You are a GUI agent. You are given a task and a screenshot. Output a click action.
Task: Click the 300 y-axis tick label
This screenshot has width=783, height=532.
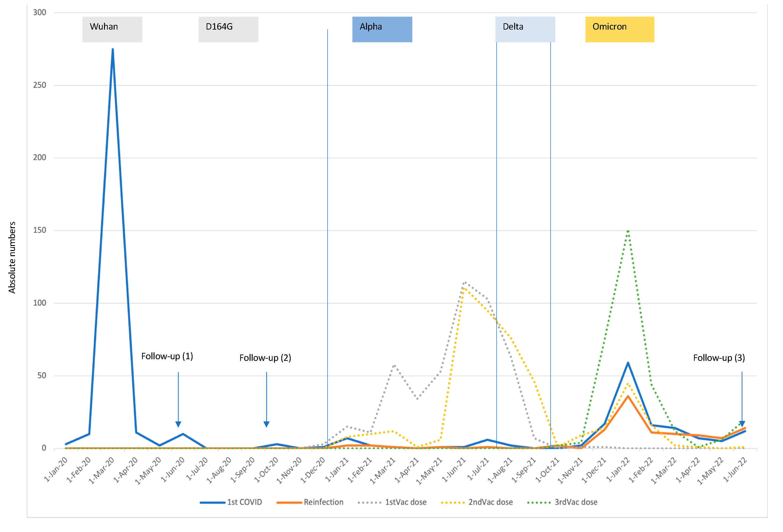click(39, 12)
